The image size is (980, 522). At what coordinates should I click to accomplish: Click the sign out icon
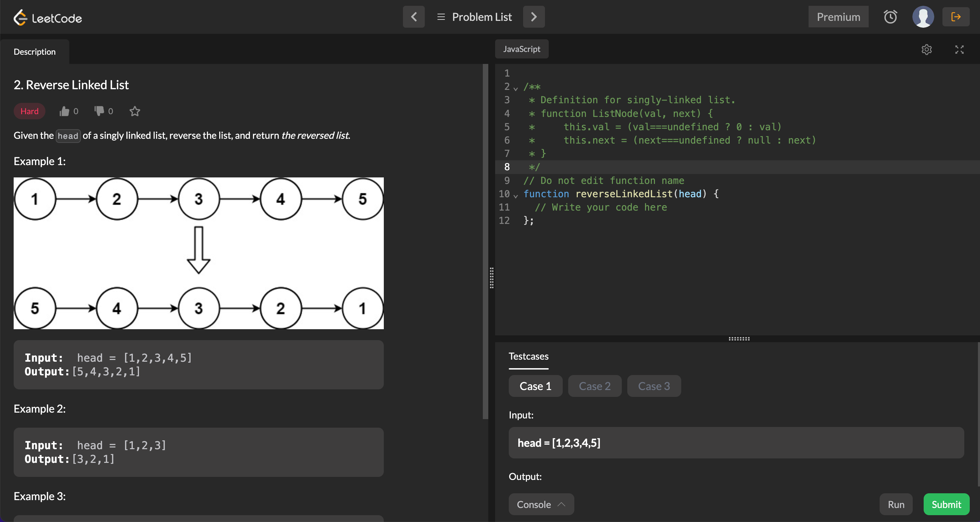point(955,17)
